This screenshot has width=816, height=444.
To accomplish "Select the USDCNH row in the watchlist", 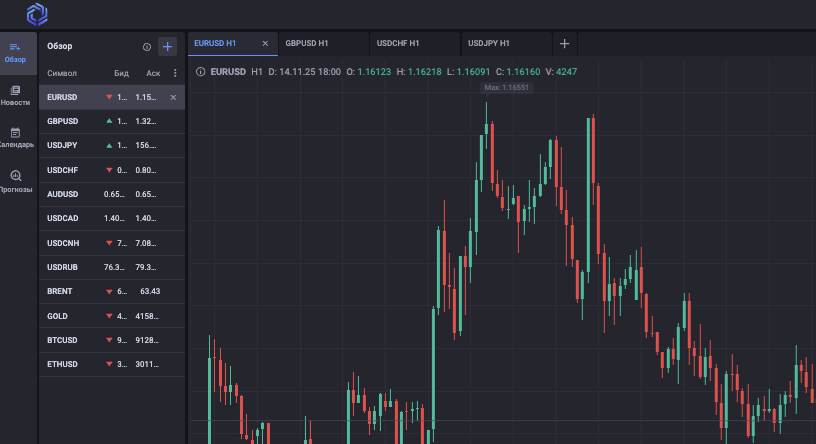I will (x=112, y=243).
